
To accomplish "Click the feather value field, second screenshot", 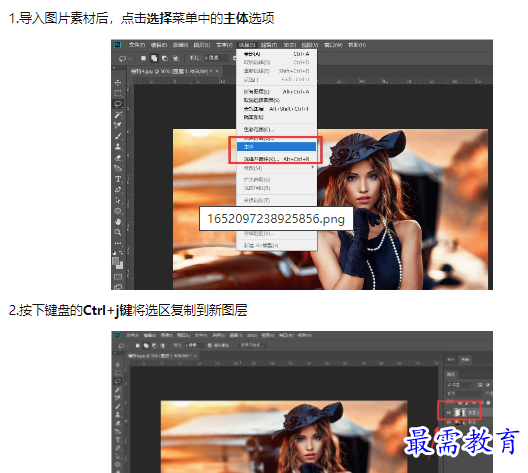I will (194, 345).
